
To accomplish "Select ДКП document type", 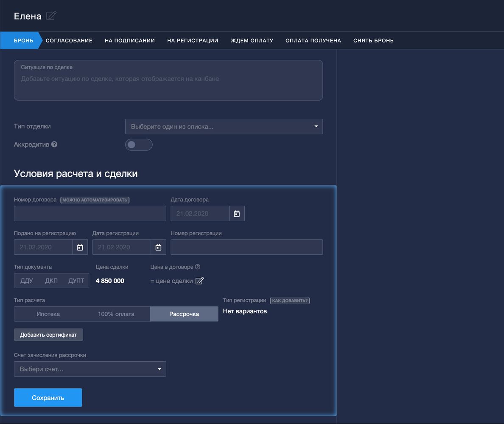I will pos(51,281).
